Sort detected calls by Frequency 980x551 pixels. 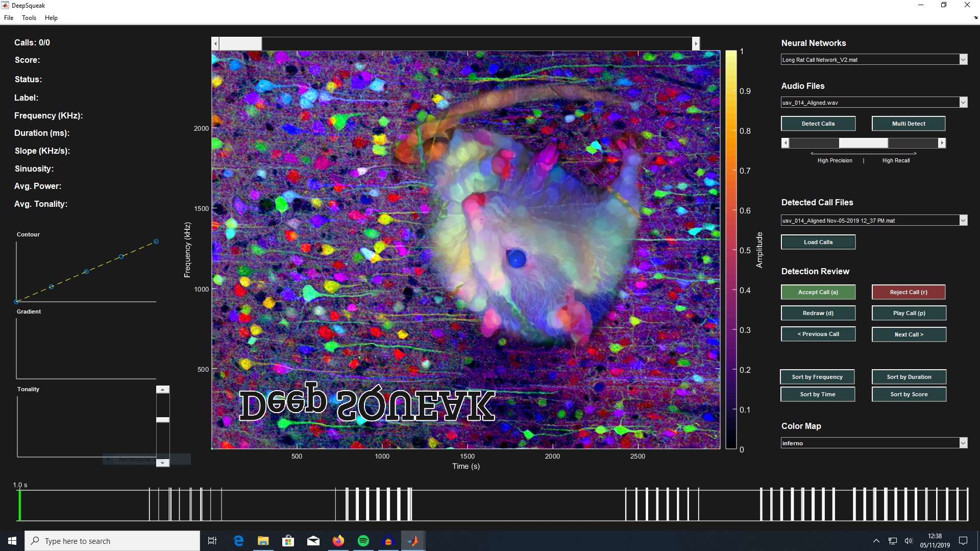pyautogui.click(x=817, y=376)
